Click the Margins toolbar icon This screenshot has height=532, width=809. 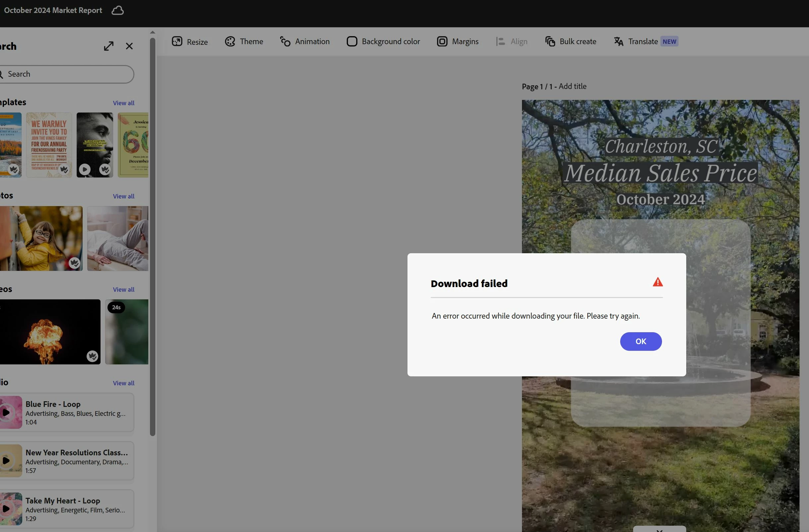click(442, 41)
